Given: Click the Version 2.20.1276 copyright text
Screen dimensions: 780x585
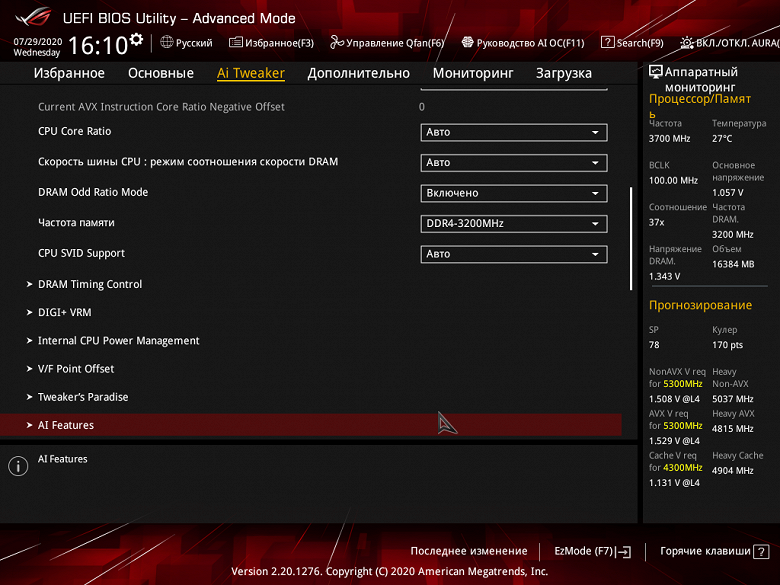Looking at the screenshot, I should point(390,571).
